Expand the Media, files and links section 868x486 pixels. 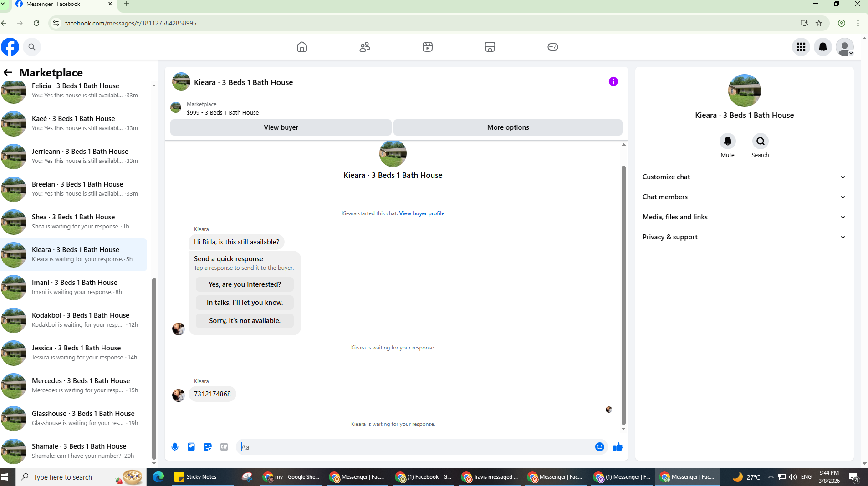pyautogui.click(x=744, y=217)
